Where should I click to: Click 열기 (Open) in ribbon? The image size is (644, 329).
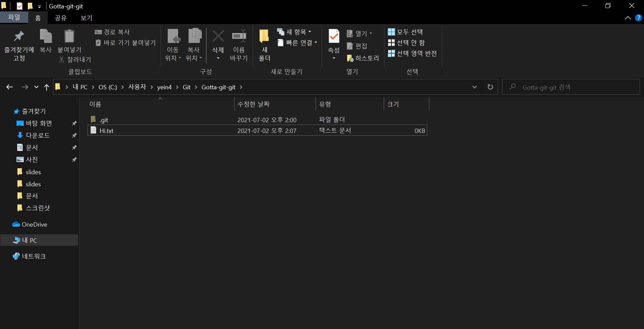360,33
